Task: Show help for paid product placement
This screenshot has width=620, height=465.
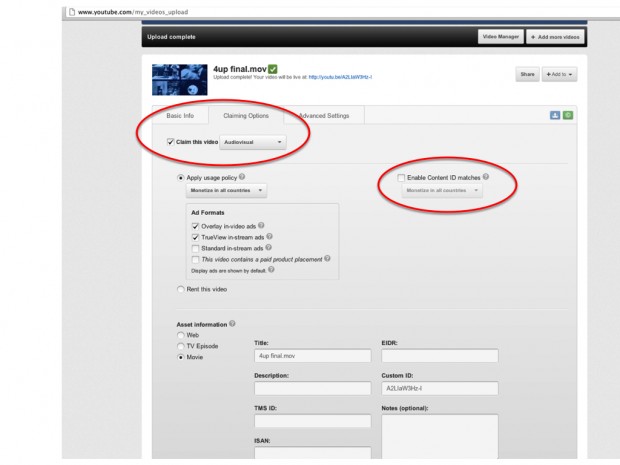Action: coord(327,259)
